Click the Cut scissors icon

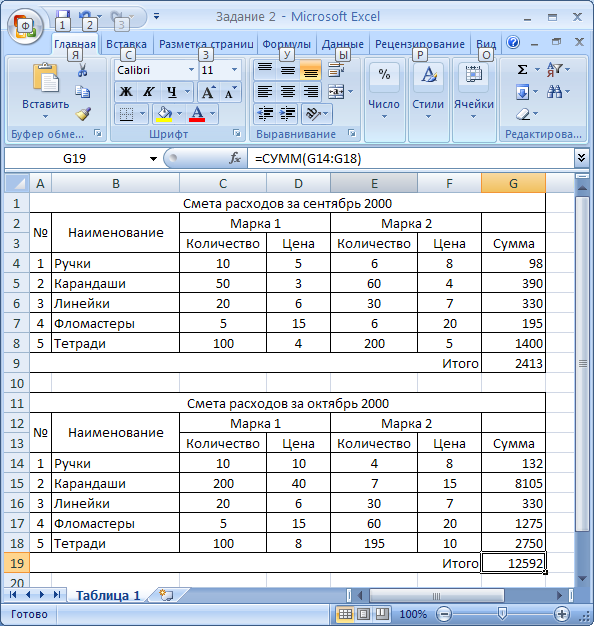point(83,69)
